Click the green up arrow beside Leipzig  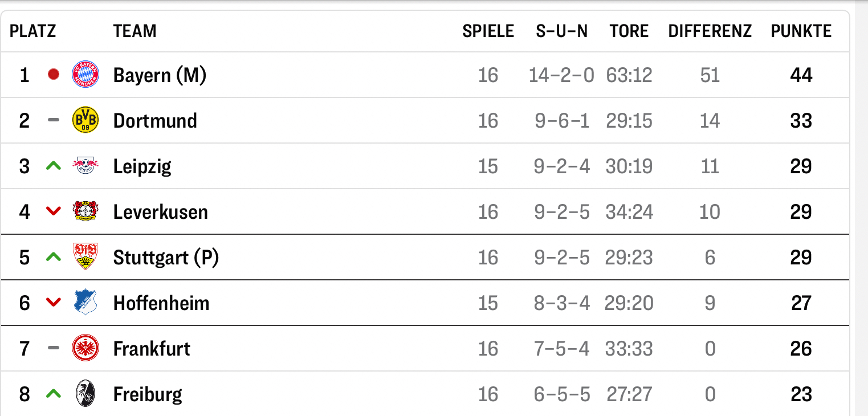[54, 166]
